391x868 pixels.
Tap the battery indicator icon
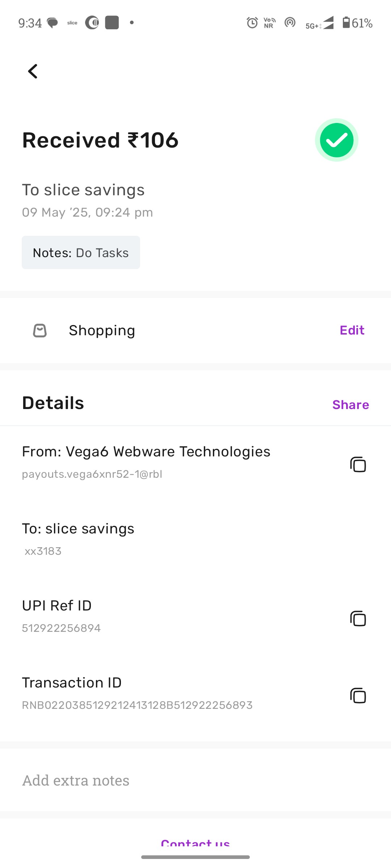[x=346, y=22]
